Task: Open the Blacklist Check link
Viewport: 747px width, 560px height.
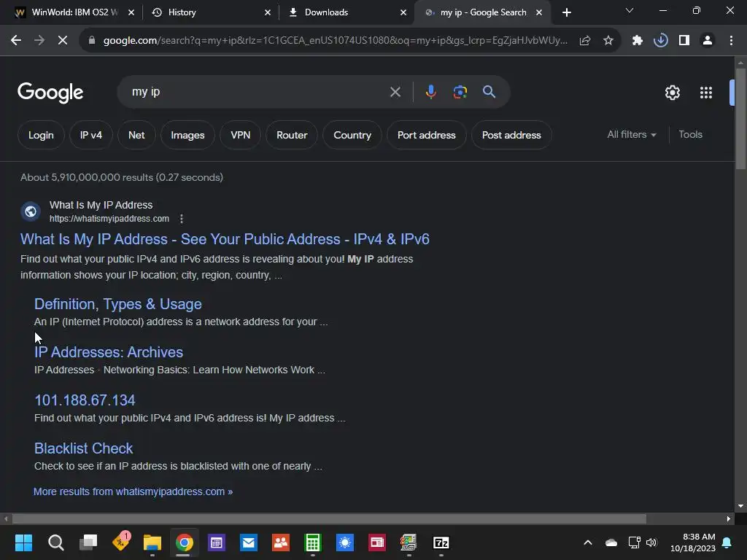Action: click(83, 448)
